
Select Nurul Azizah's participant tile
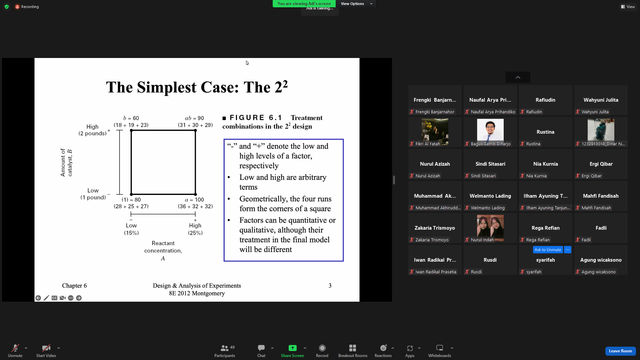click(x=435, y=164)
